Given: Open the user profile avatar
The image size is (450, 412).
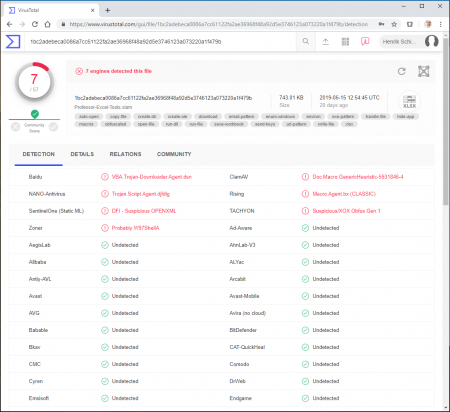Looking at the screenshot, I should coord(431,41).
